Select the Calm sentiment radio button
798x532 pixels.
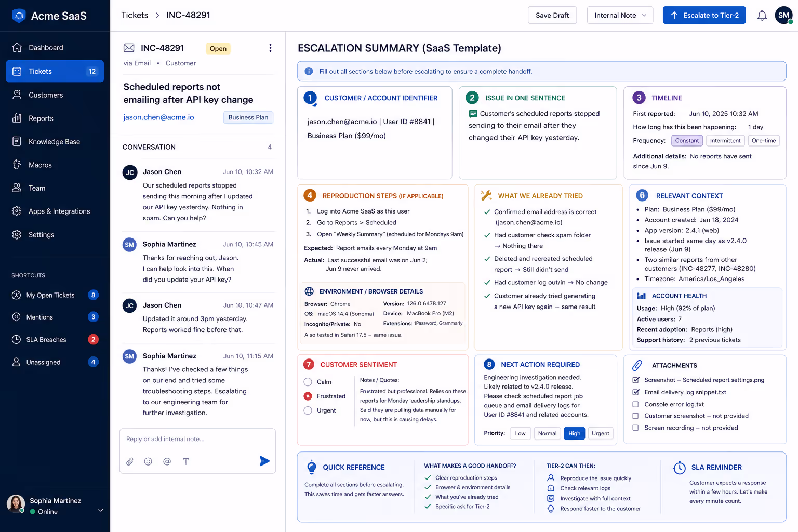click(x=308, y=382)
